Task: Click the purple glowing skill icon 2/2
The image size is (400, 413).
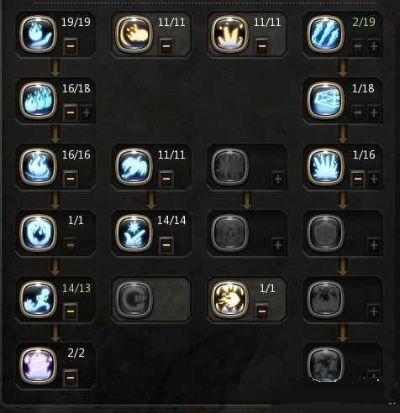Action: 38,365
